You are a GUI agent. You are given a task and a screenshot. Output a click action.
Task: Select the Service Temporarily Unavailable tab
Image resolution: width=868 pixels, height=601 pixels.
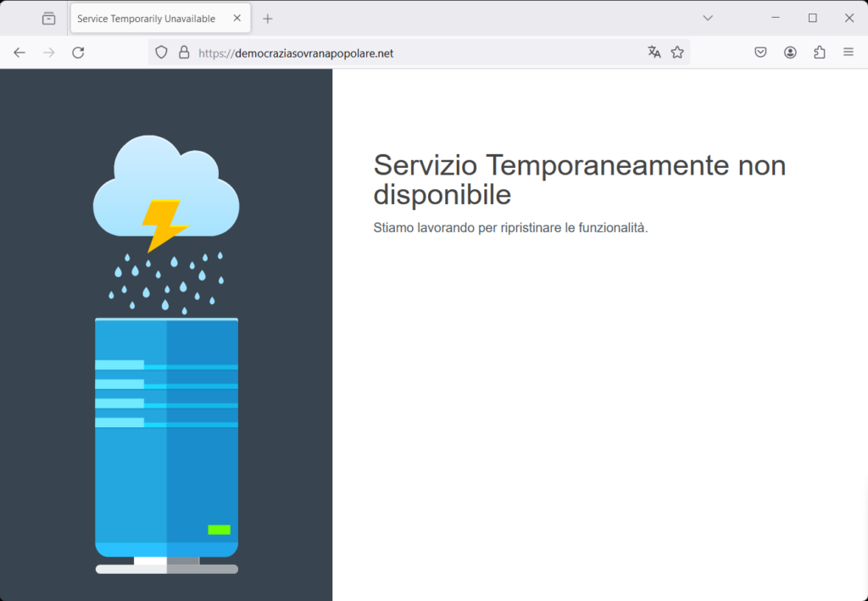tap(144, 19)
